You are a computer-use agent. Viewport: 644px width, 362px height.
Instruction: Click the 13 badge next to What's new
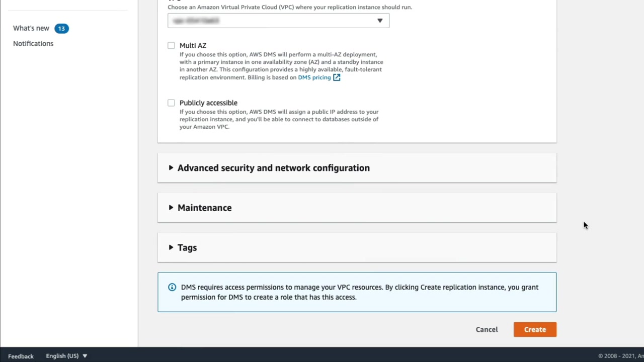[x=61, y=29]
